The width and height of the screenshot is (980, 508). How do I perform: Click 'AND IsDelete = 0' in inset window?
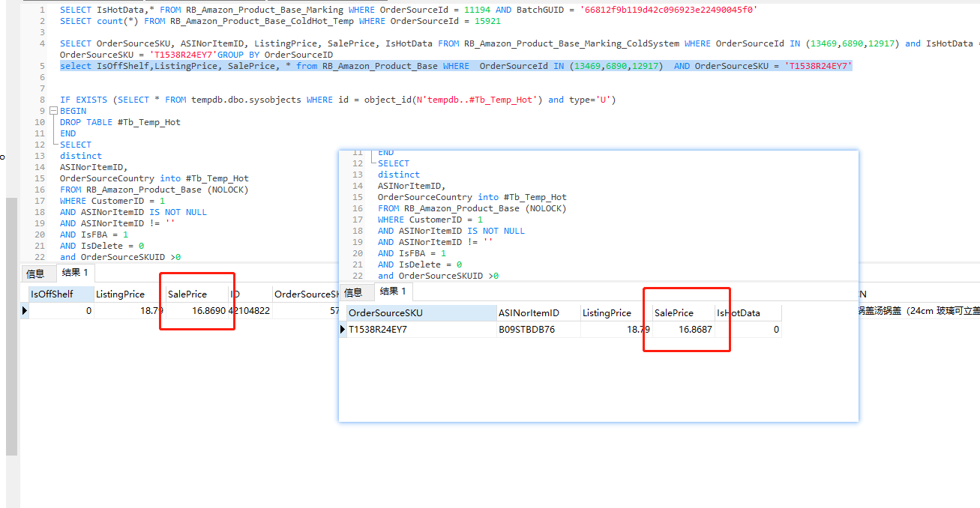point(420,264)
